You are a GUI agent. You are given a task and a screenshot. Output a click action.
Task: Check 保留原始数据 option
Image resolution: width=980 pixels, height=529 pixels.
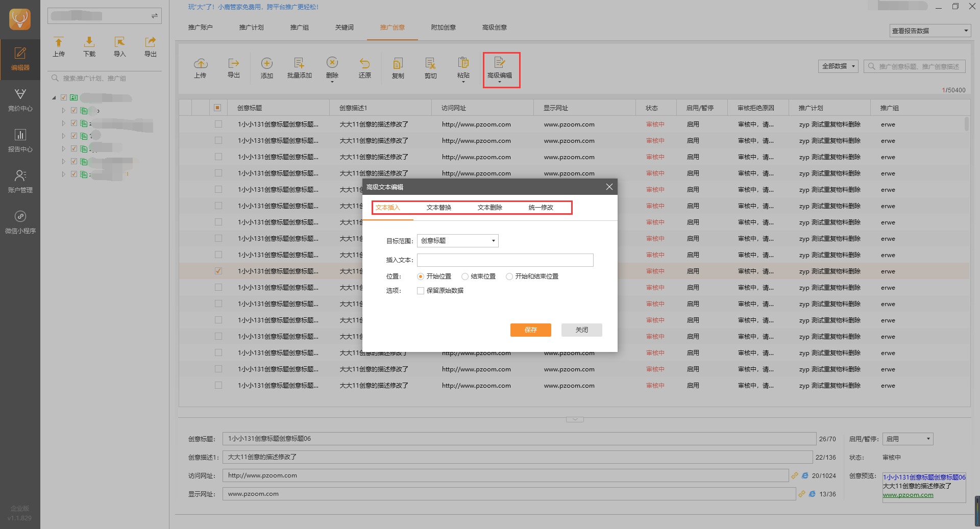click(x=421, y=291)
